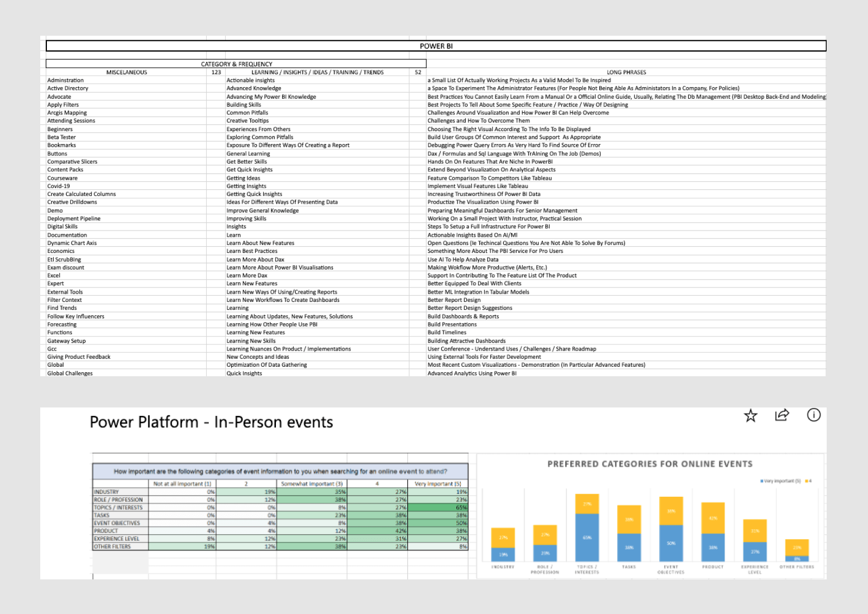The height and width of the screenshot is (614, 868).
Task: Click the TOPICS / INTERESTS row label in the table
Action: [121, 507]
